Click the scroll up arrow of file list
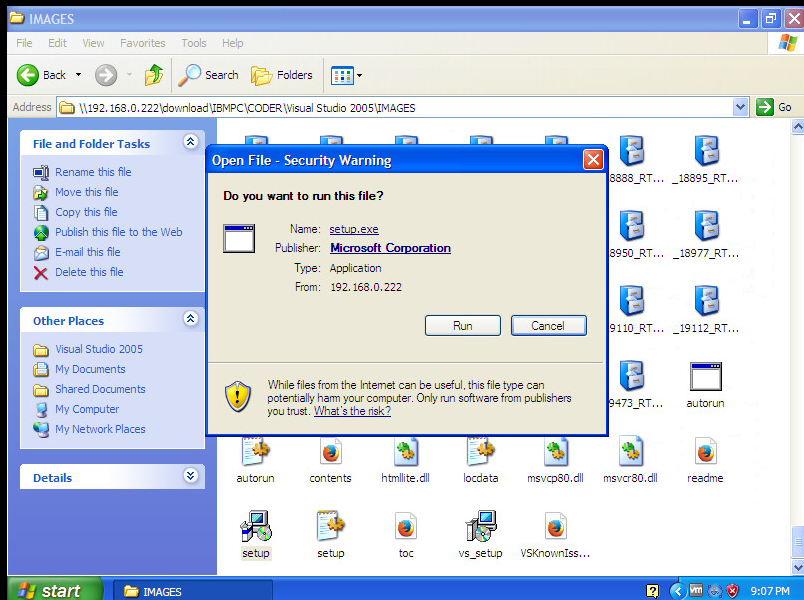This screenshot has width=804, height=600. (798, 126)
